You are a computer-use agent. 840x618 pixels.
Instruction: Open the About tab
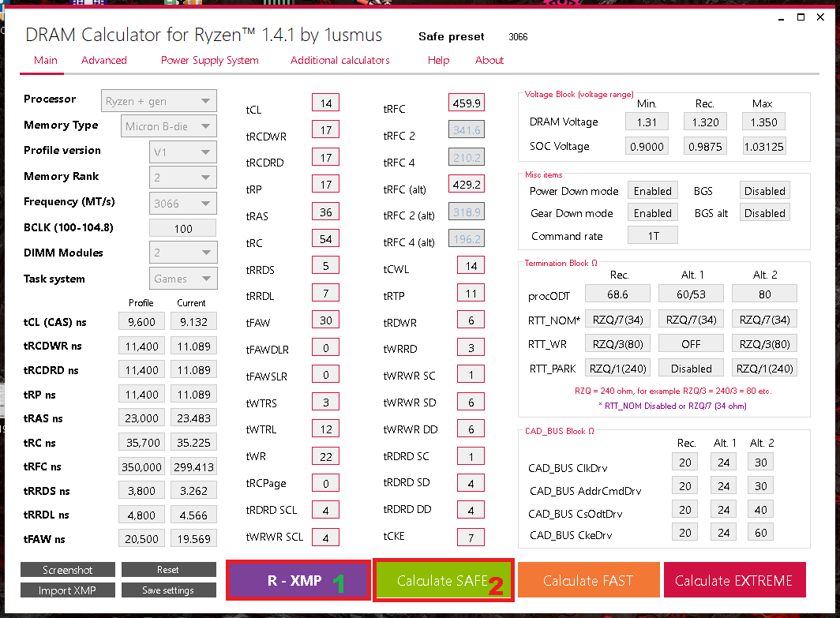click(489, 60)
